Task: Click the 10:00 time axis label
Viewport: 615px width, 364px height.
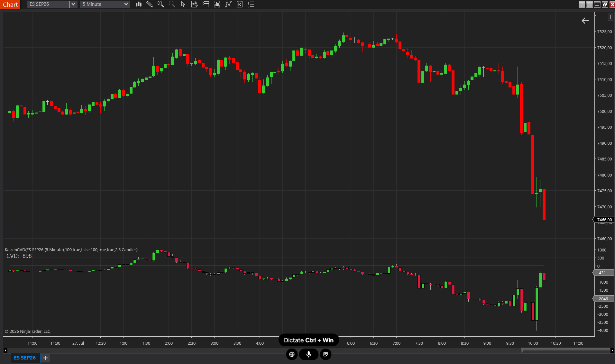Action: click(533, 343)
